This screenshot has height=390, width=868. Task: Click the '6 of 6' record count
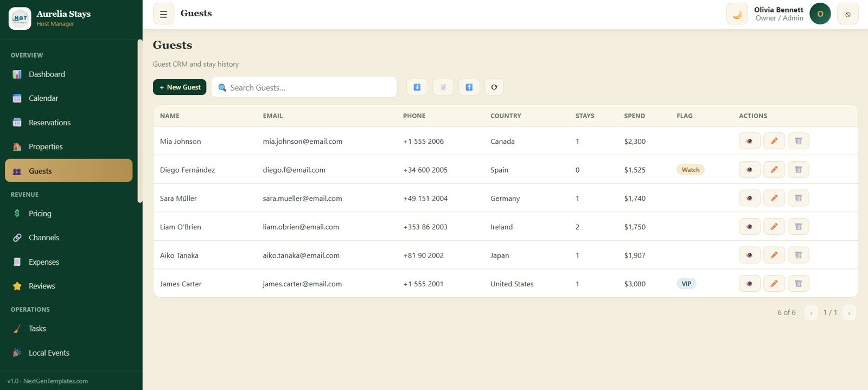(787, 312)
